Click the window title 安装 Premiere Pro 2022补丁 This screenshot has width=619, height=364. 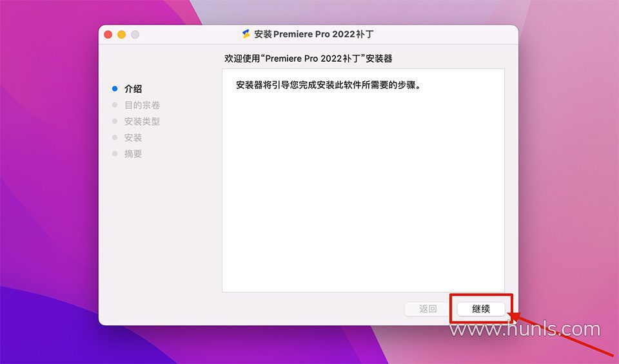314,34
